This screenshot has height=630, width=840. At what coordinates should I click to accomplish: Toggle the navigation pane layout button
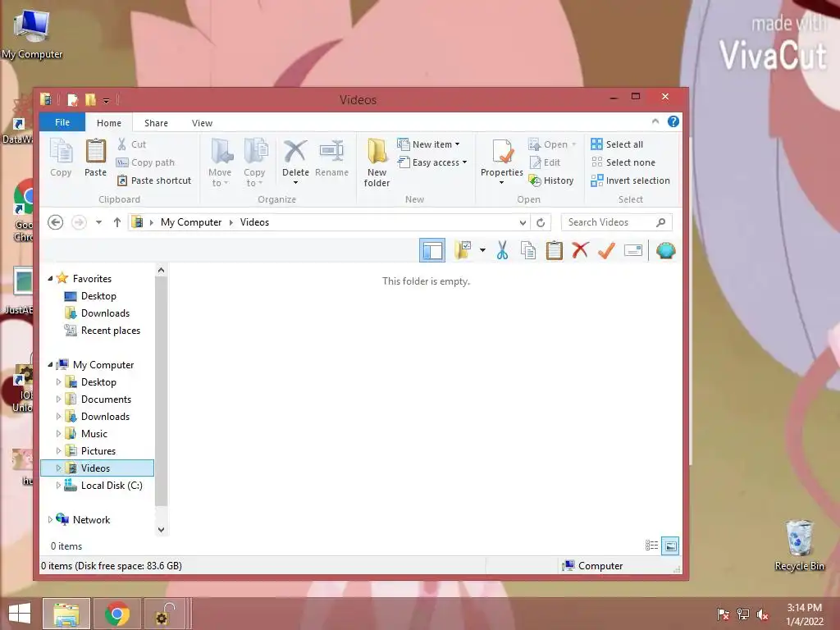tap(432, 250)
